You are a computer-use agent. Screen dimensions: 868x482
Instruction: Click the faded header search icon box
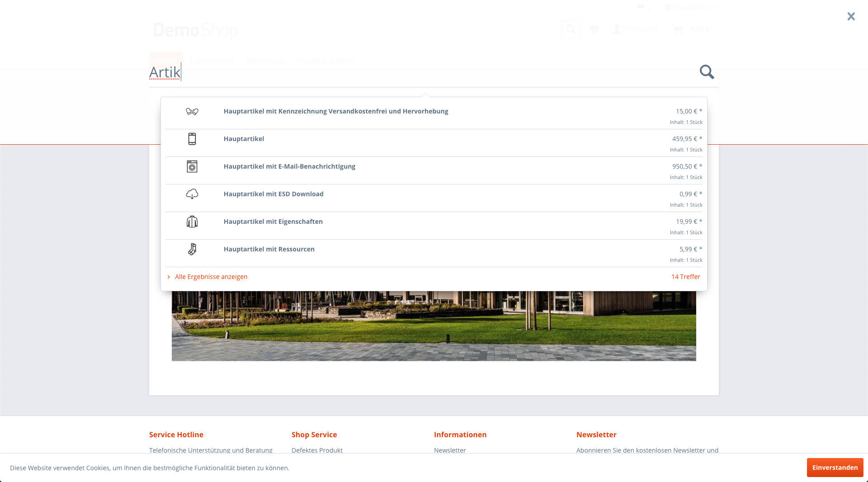(571, 29)
